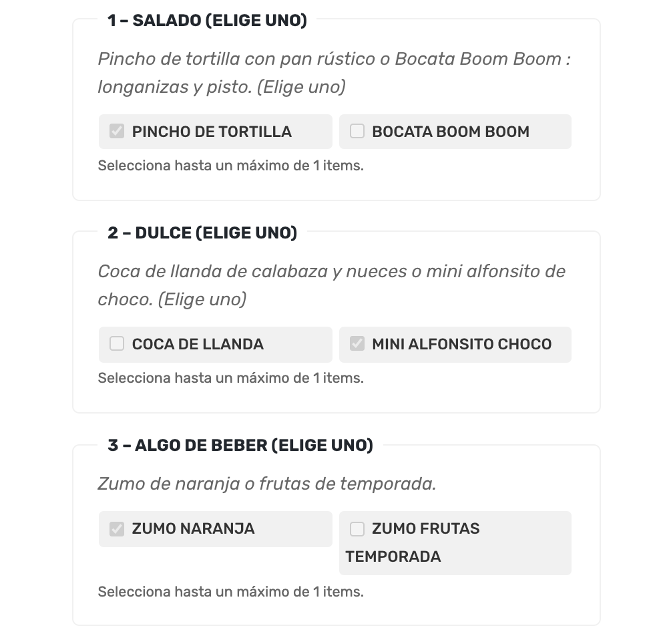Deselect the Zumo Naranja checkbox
This screenshot has width=649, height=644.
117,529
